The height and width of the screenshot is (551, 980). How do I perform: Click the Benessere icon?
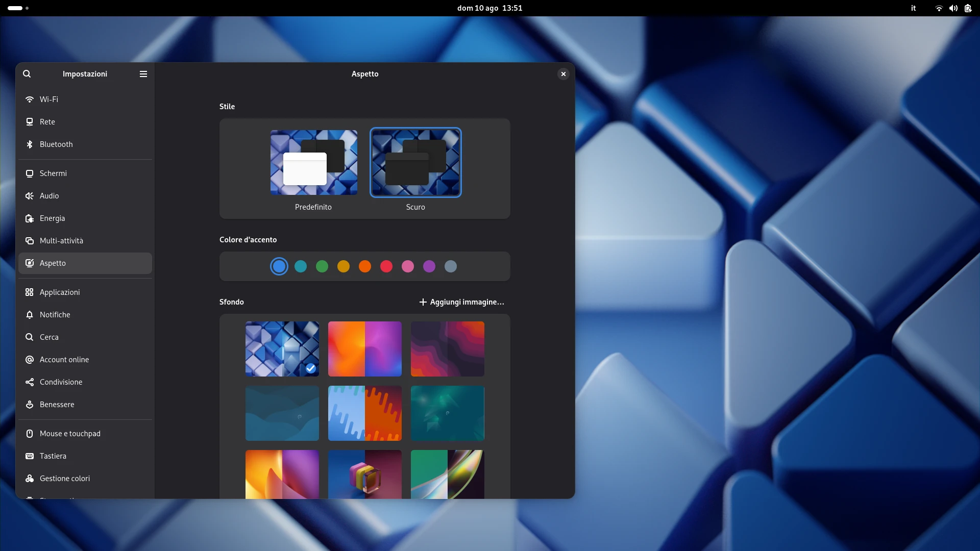pyautogui.click(x=30, y=405)
